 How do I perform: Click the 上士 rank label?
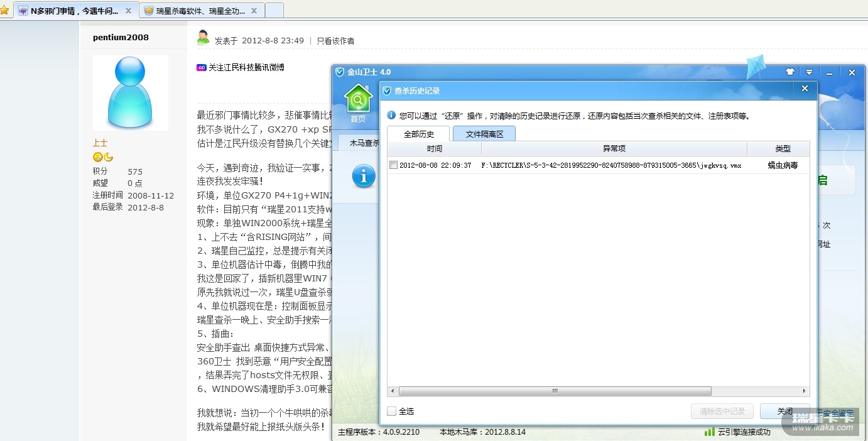pos(100,143)
